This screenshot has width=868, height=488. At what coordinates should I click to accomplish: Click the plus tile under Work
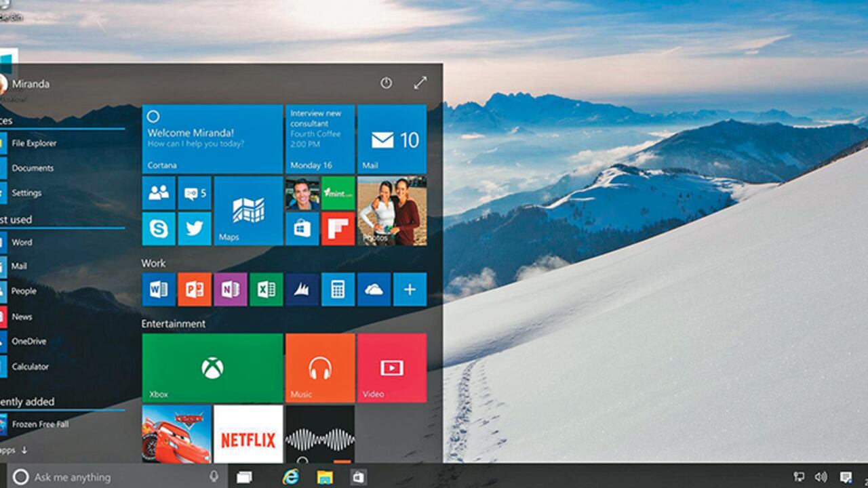click(410, 289)
